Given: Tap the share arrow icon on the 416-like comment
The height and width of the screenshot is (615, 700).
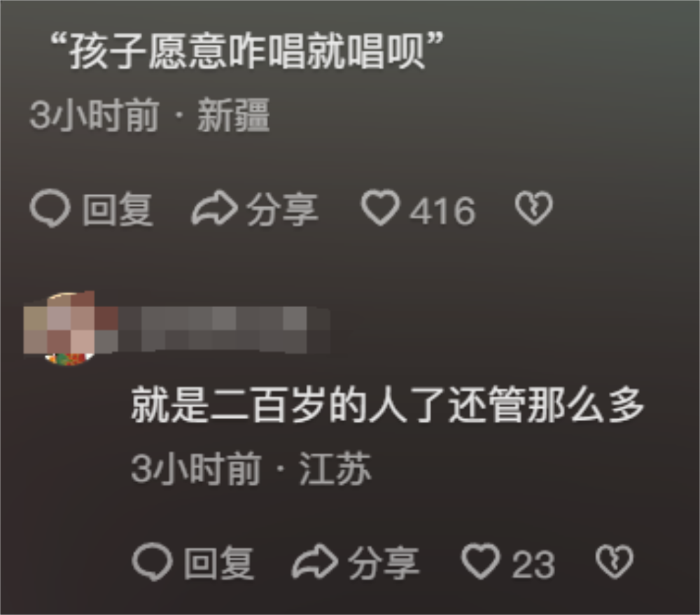Looking at the screenshot, I should pyautogui.click(x=214, y=208).
